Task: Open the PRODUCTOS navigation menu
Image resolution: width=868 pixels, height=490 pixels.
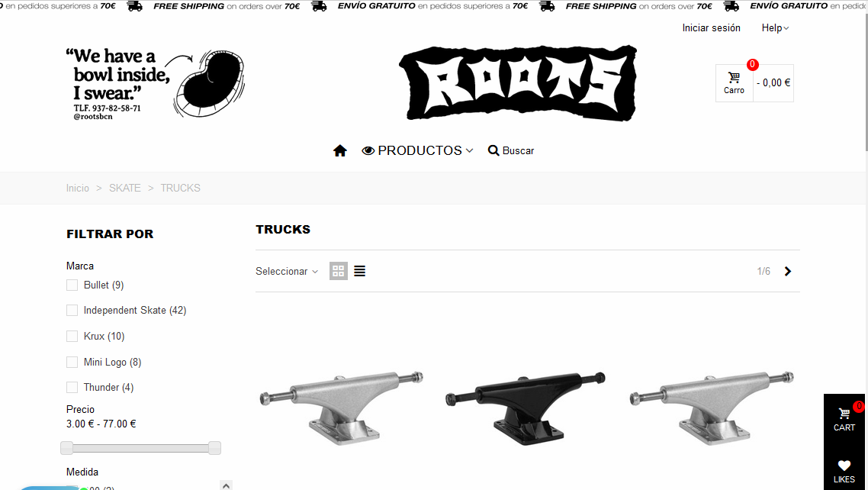Action: (x=418, y=150)
